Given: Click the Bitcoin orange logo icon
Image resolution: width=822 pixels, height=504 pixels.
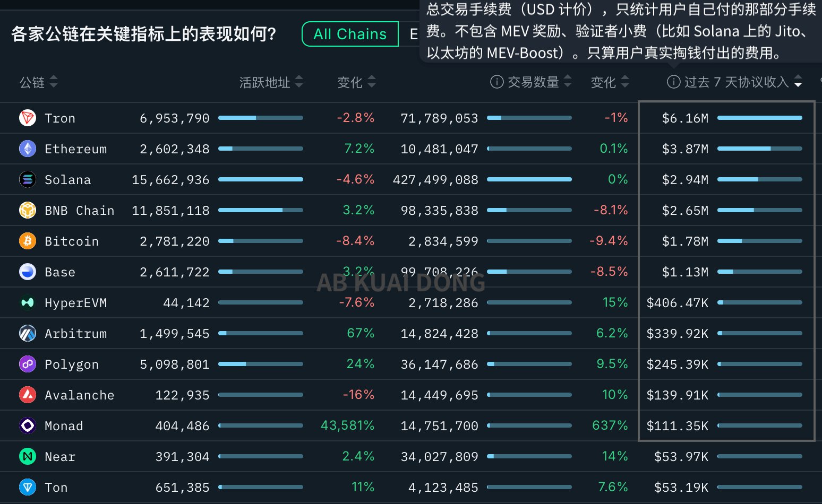Looking at the screenshot, I should [28, 241].
